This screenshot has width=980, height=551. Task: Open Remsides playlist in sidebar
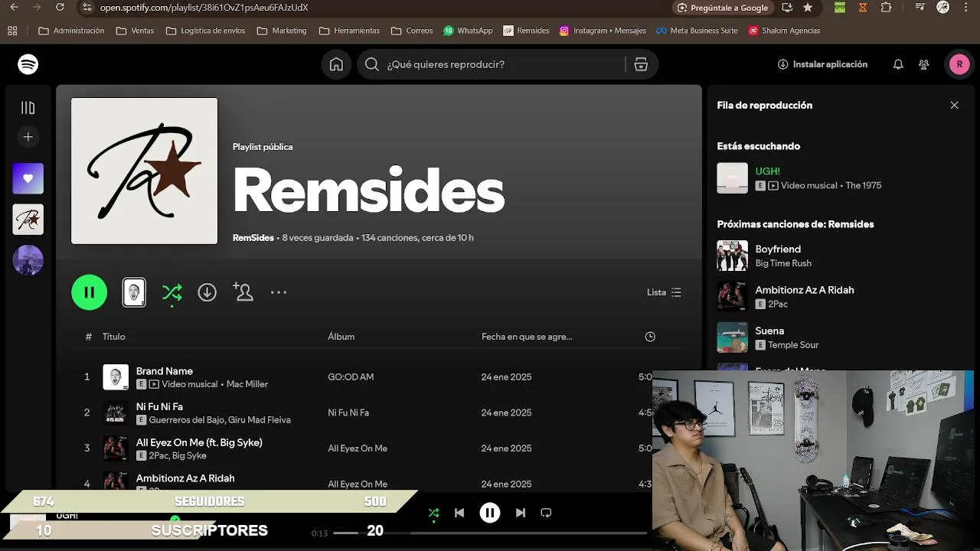[x=28, y=220]
